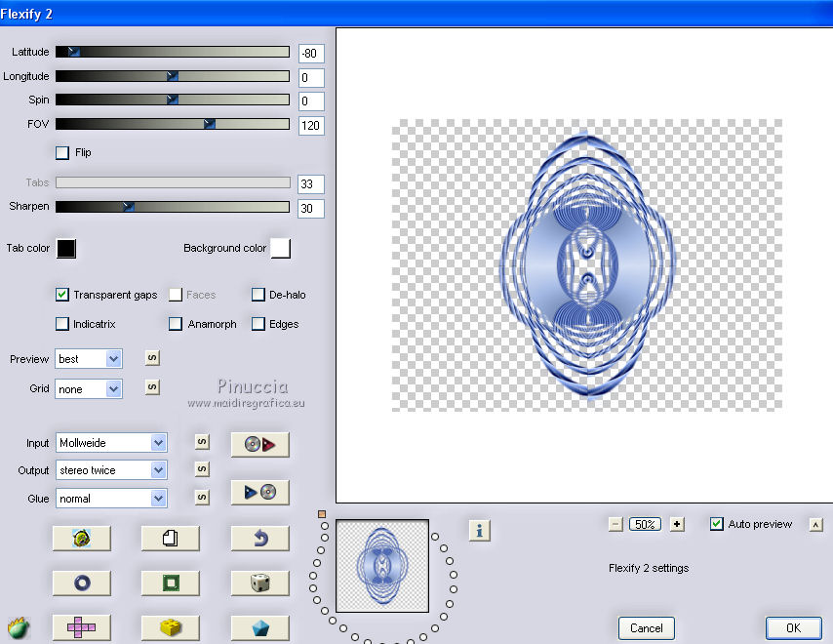Screen dimensions: 833x644
Task: Click the 50% zoom level button
Action: [x=646, y=524]
